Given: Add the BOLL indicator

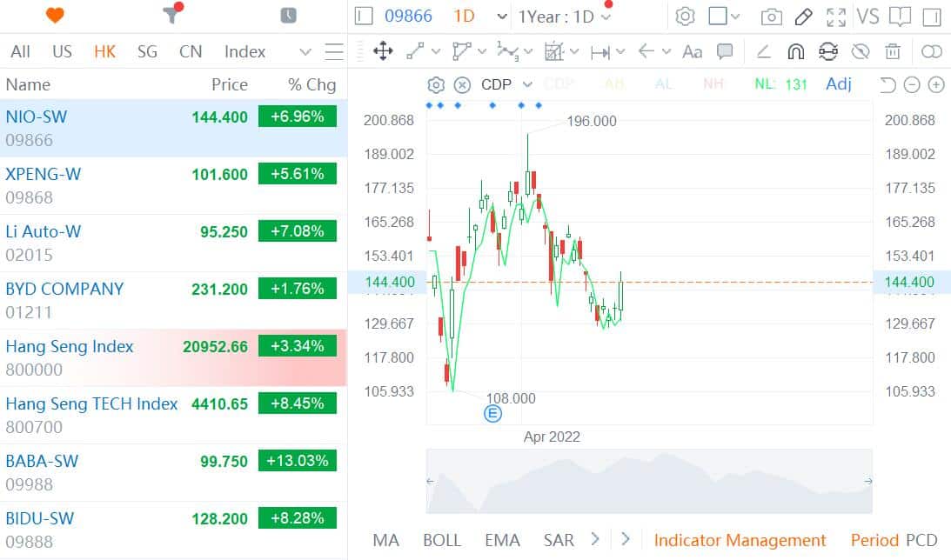Looking at the screenshot, I should click(442, 540).
